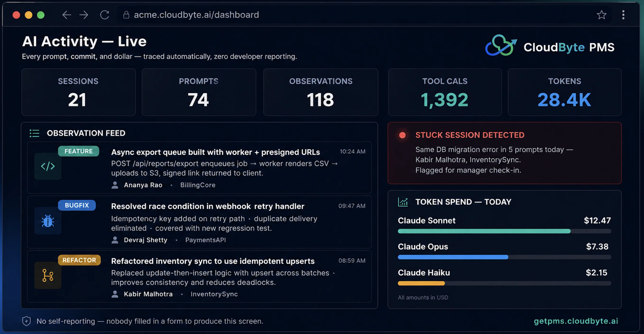Open the Observations 118 stat card
The width and height of the screenshot is (644, 334).
coord(321,92)
